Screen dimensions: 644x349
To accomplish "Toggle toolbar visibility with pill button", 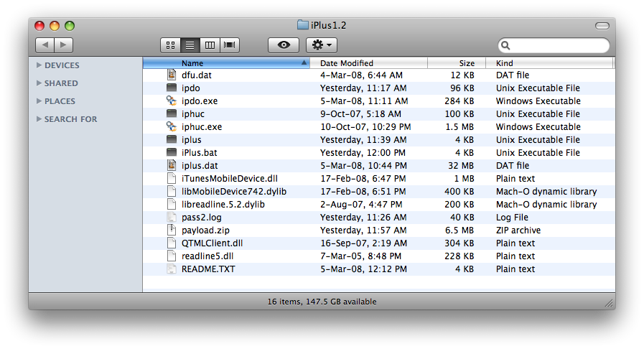I will click(602, 26).
